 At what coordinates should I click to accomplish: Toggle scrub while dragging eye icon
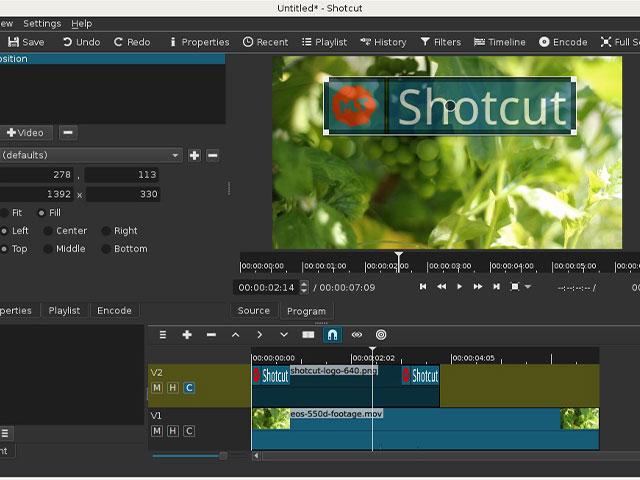pyautogui.click(x=357, y=335)
